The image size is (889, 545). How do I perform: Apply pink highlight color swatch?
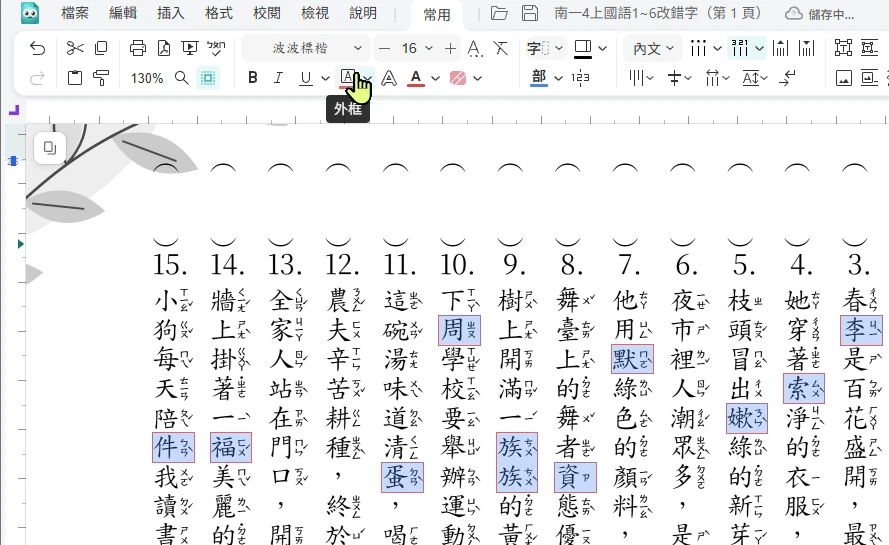(458, 78)
